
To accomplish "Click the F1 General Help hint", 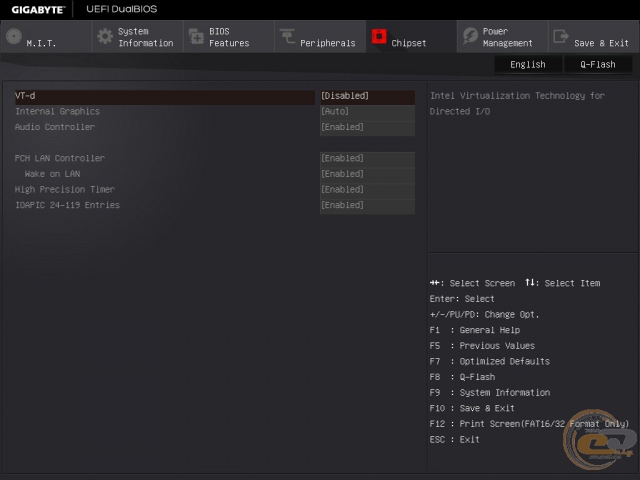I will [475, 330].
